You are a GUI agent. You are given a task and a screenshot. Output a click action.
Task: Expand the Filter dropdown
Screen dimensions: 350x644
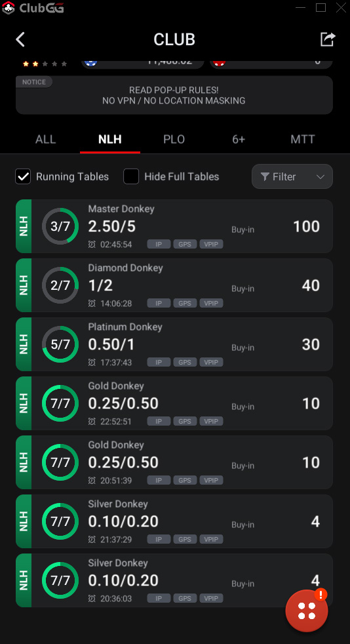[x=292, y=176]
